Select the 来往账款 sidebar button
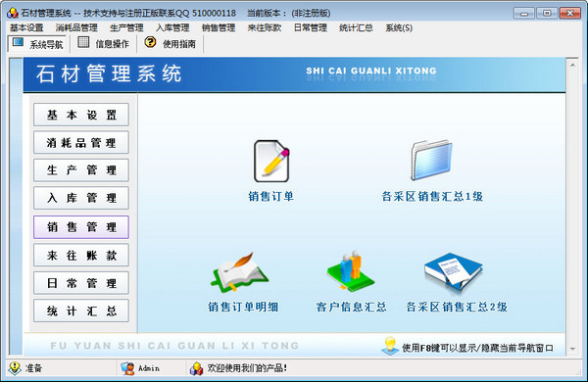 click(x=81, y=256)
